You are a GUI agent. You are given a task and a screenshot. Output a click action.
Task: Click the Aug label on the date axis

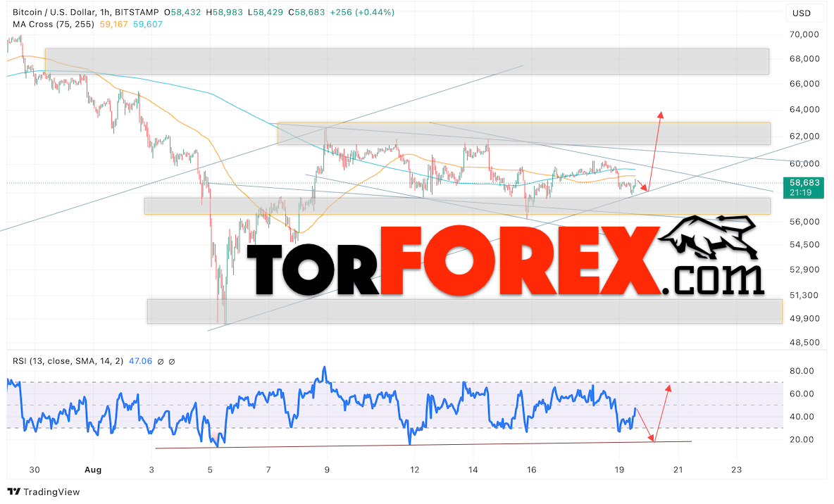[x=93, y=470]
